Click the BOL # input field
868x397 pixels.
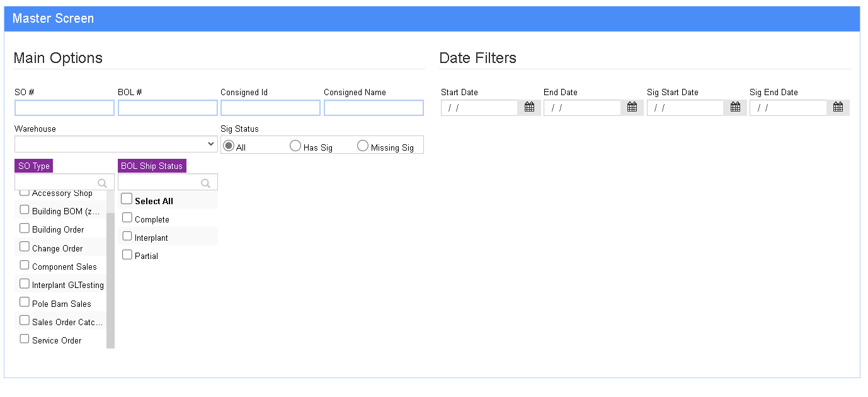pyautogui.click(x=168, y=108)
